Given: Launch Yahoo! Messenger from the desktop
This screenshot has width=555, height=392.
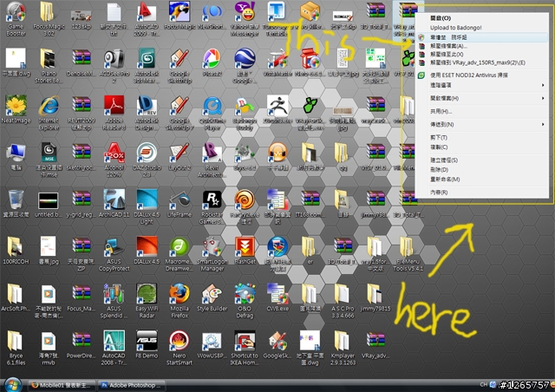Looking at the screenshot, I should 245,19.
